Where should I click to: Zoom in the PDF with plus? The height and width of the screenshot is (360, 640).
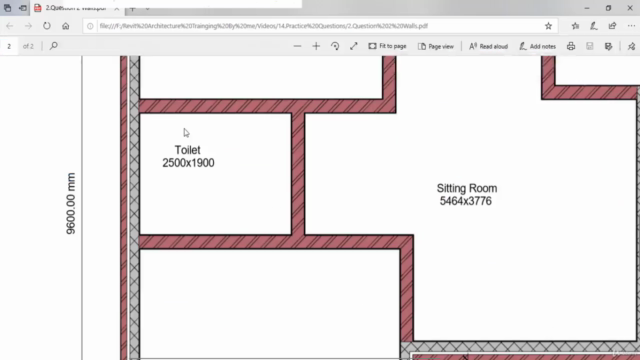[316, 46]
